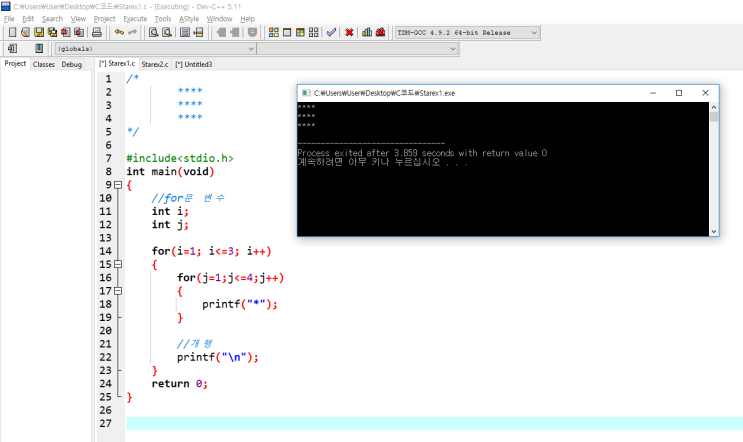
Task: Click the Close All files icon
Action: [79, 32]
